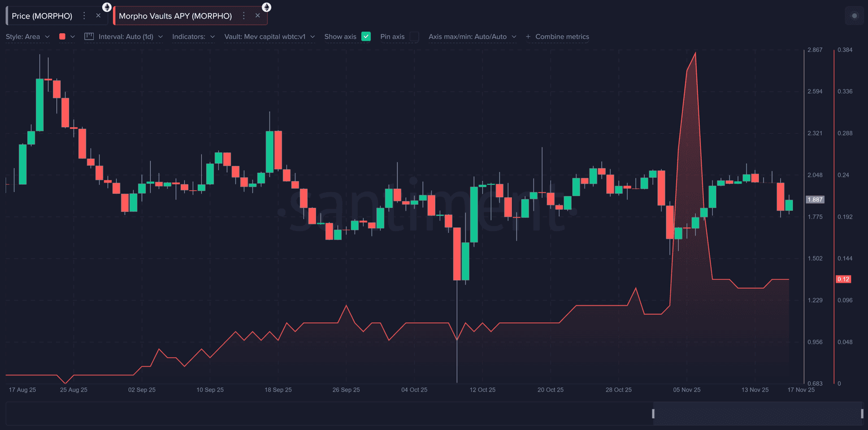The width and height of the screenshot is (868, 430).
Task: Click the plus icon beside Combine metrics
Action: [528, 37]
